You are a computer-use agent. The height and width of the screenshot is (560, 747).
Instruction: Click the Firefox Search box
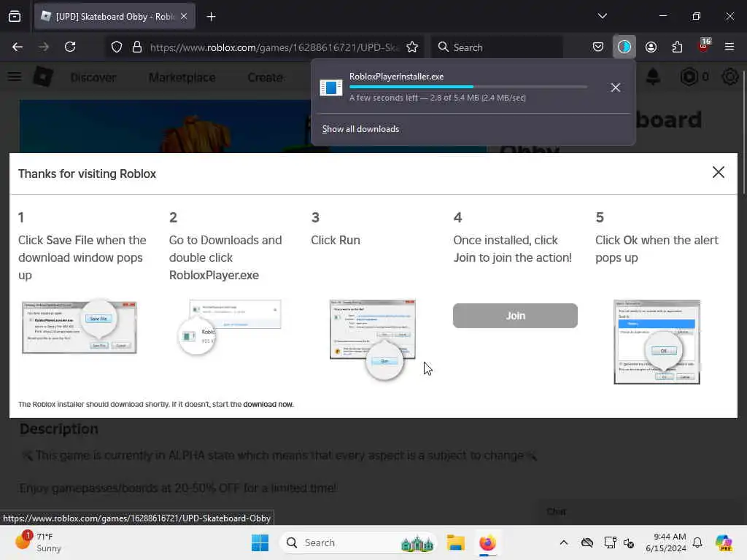point(497,47)
